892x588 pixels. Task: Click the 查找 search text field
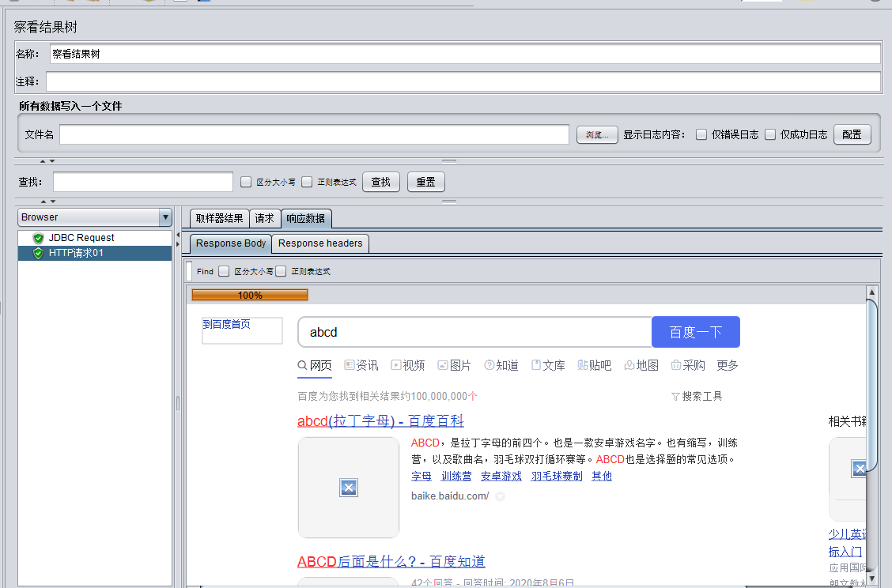click(x=143, y=182)
